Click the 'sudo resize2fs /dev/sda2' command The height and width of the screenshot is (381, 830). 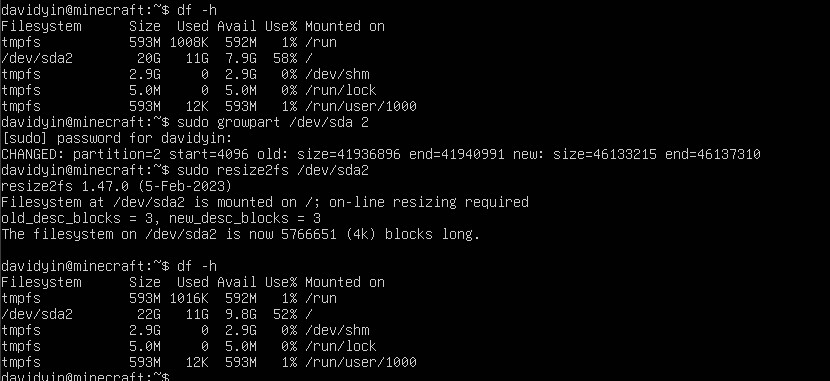coord(273,170)
